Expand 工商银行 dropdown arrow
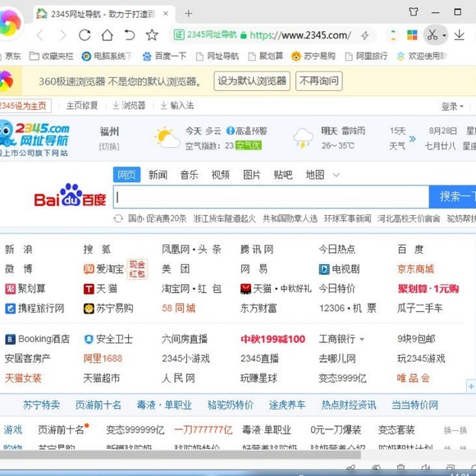 362,340
